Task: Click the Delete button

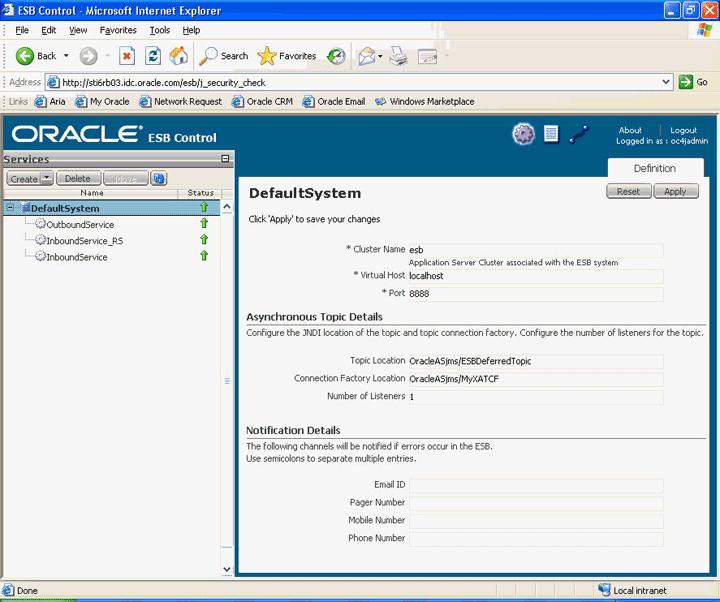Action: click(78, 178)
